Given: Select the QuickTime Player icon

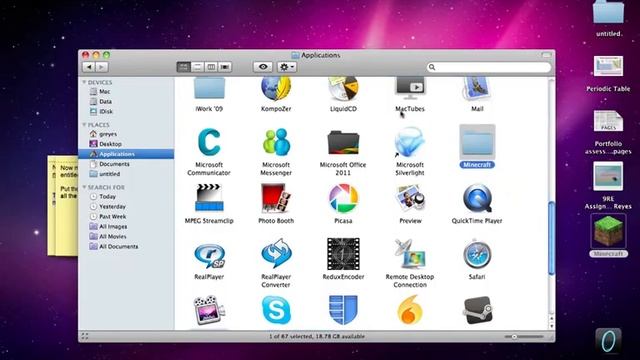Looking at the screenshot, I should tap(477, 198).
